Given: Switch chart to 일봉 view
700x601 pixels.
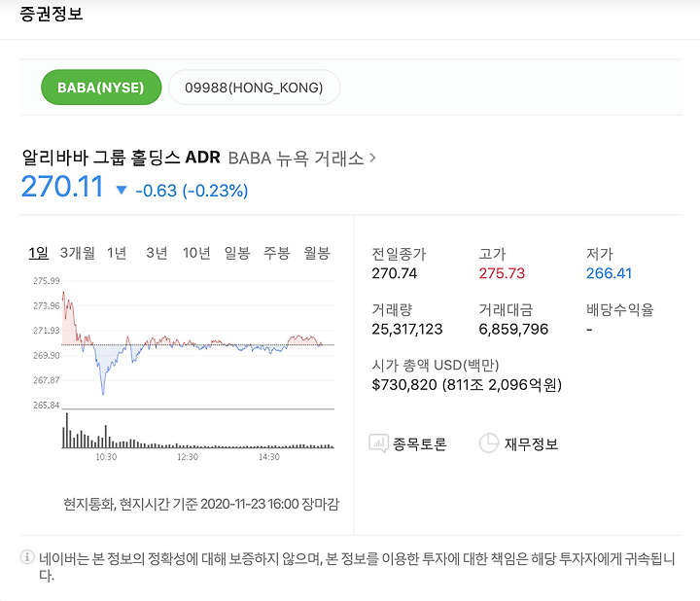Looking at the screenshot, I should point(237,253).
